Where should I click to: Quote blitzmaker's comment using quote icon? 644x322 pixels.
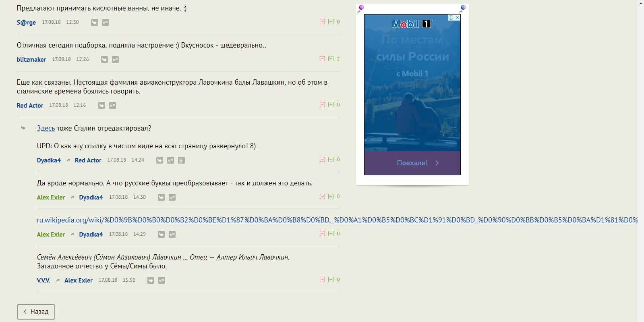115,60
